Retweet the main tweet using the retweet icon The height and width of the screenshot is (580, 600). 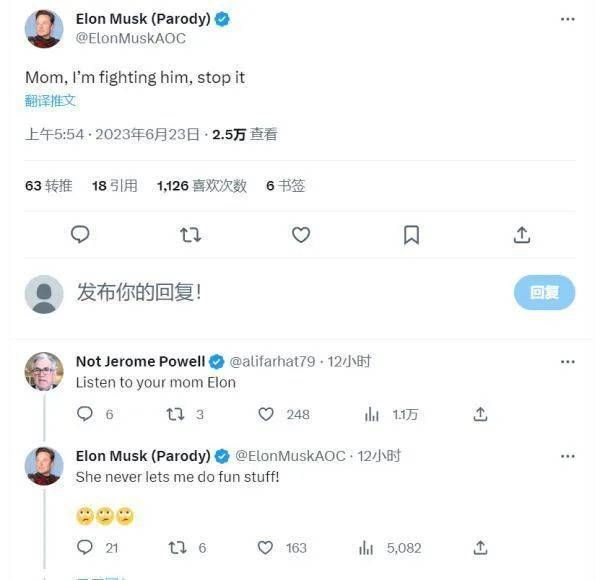(190, 235)
